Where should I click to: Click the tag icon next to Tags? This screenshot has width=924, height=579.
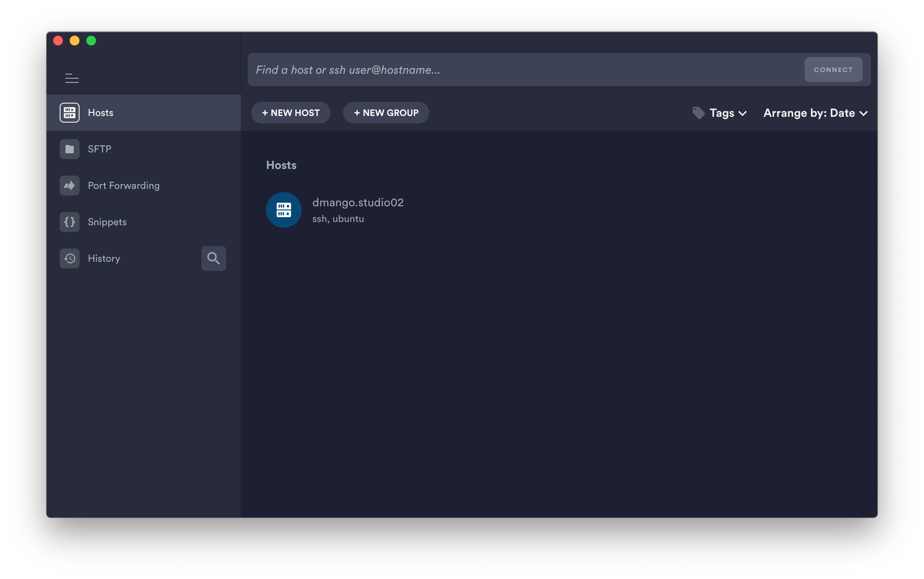pyautogui.click(x=699, y=113)
